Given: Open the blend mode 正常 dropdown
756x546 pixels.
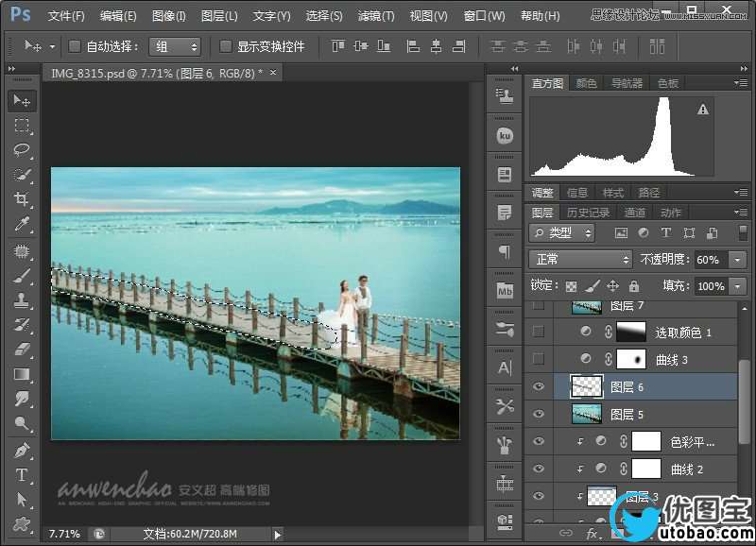Looking at the screenshot, I should 580,259.
